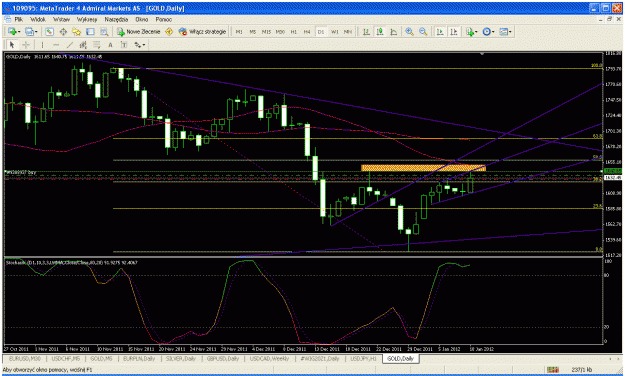Click the connection status bars indicator
This screenshot has height=376, width=625.
[552, 370]
